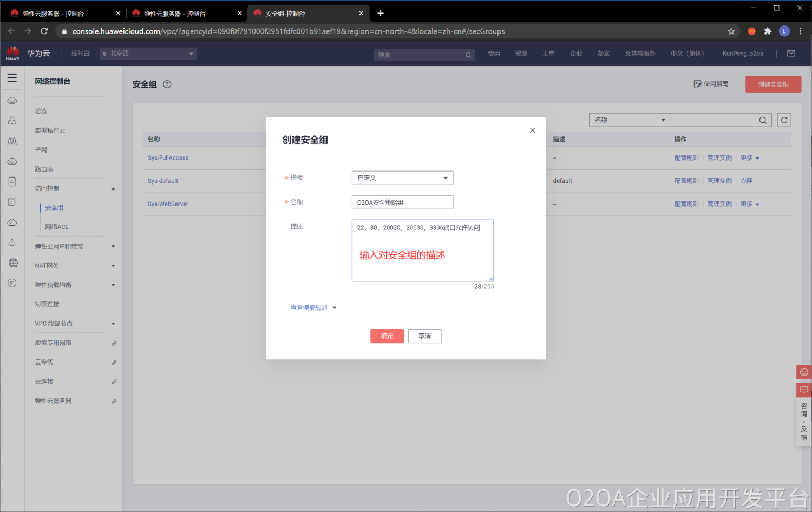Open 支持与服务 in the top menu
The height and width of the screenshot is (512, 812).
coord(640,54)
